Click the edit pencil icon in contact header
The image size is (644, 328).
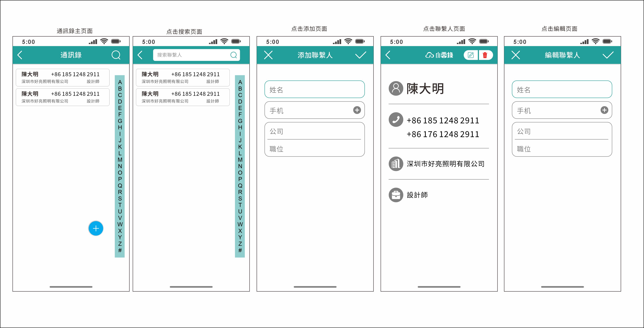(x=471, y=55)
